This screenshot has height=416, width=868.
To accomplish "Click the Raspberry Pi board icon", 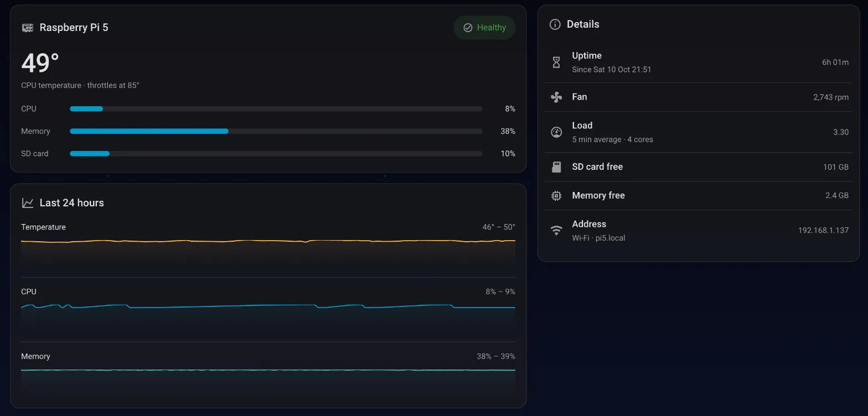I will pos(27,28).
